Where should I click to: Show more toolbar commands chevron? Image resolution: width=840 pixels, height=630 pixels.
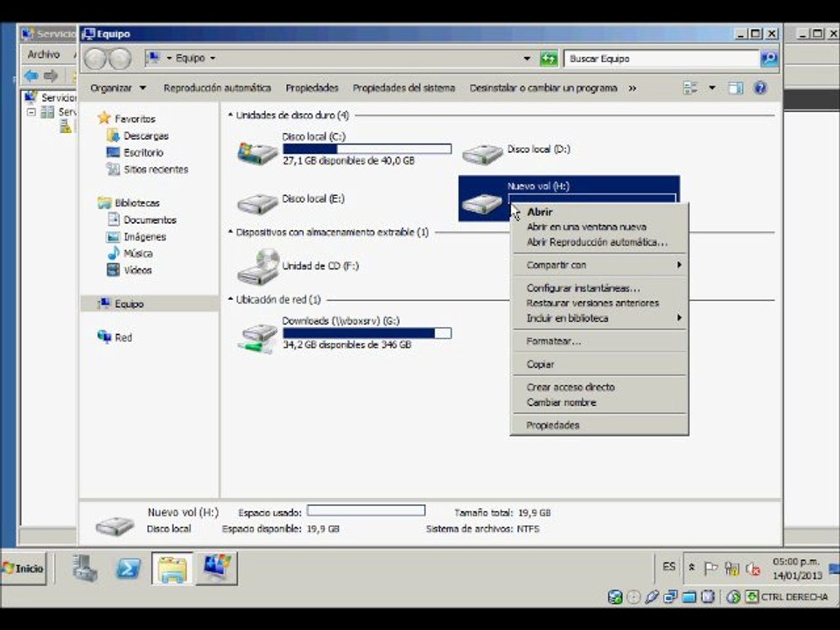[x=632, y=87]
